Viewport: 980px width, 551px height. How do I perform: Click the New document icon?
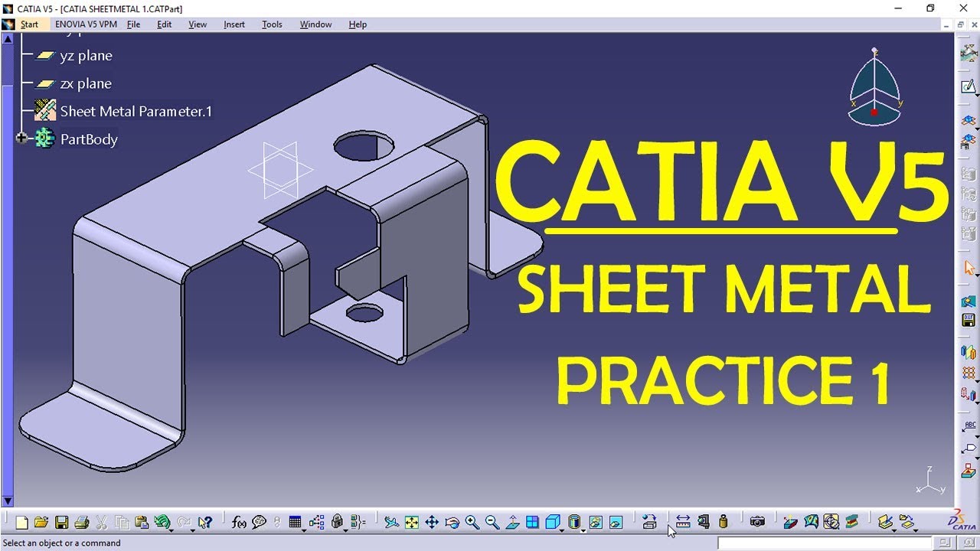click(x=21, y=523)
